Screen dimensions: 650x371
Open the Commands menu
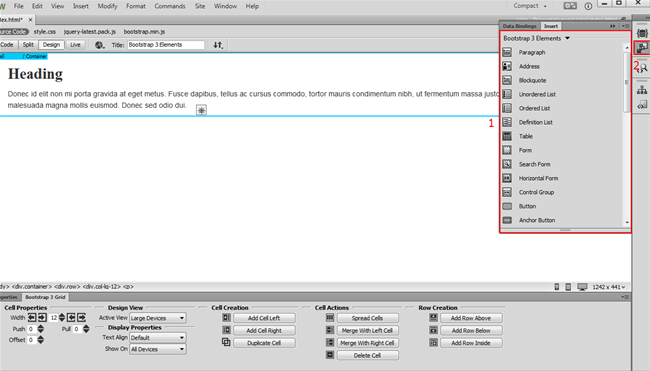170,6
